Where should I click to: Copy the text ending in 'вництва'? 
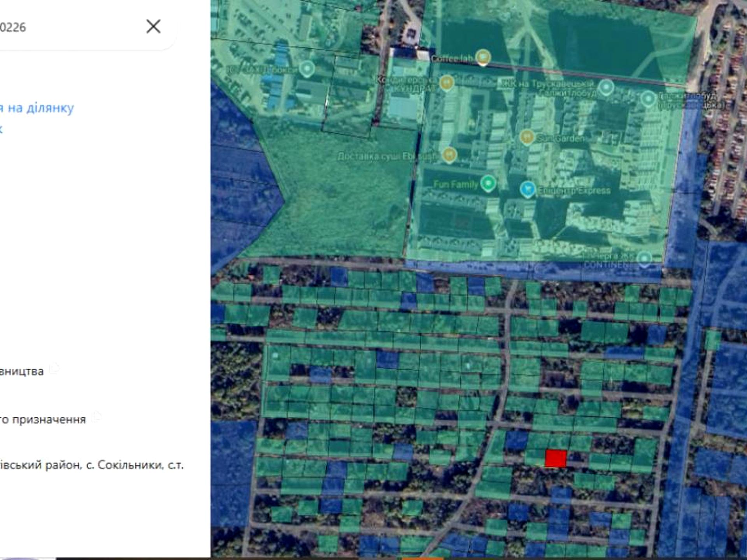(54, 368)
